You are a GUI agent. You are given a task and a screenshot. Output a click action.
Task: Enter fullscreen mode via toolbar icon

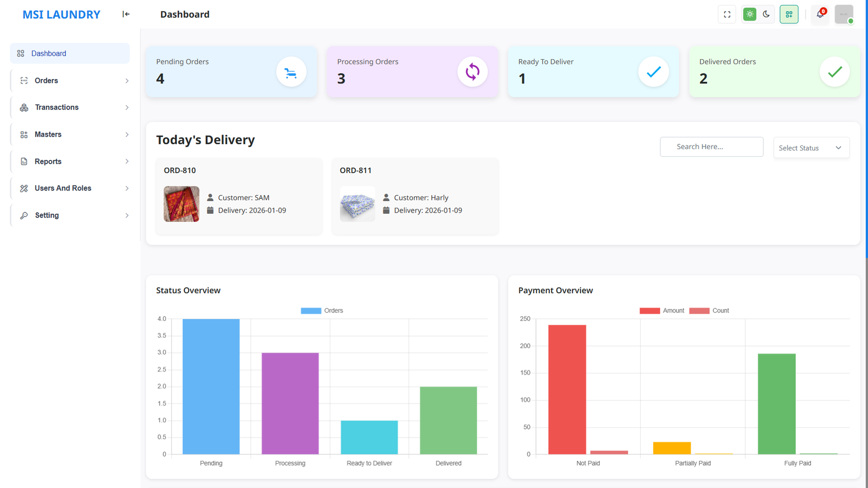727,14
